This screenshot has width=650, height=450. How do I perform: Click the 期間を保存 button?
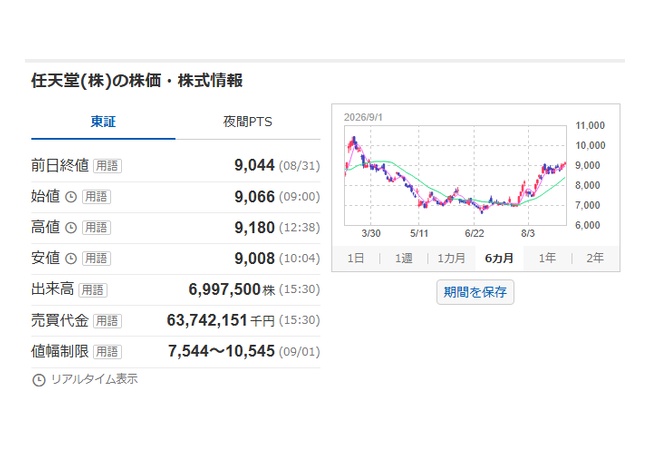click(x=475, y=292)
